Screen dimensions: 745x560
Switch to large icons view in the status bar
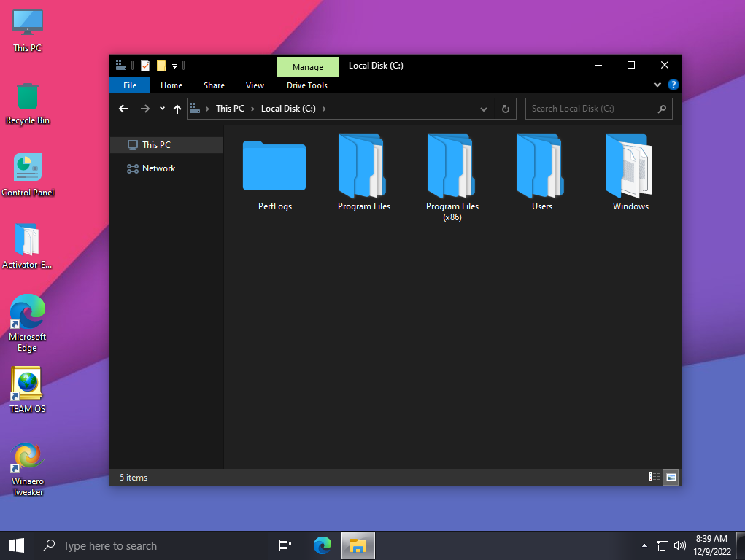point(671,477)
